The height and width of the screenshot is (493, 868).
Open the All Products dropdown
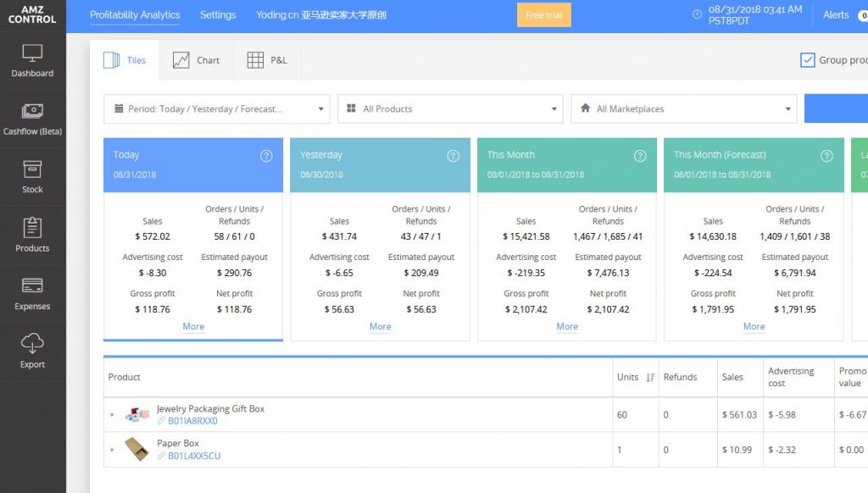[x=449, y=109]
